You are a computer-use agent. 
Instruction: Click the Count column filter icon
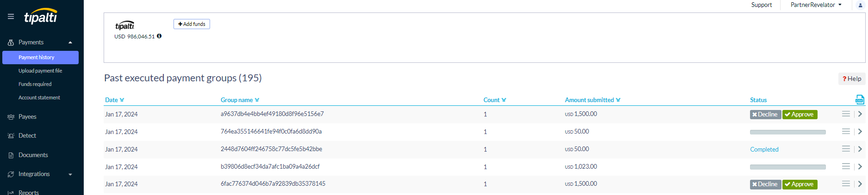[x=504, y=100]
